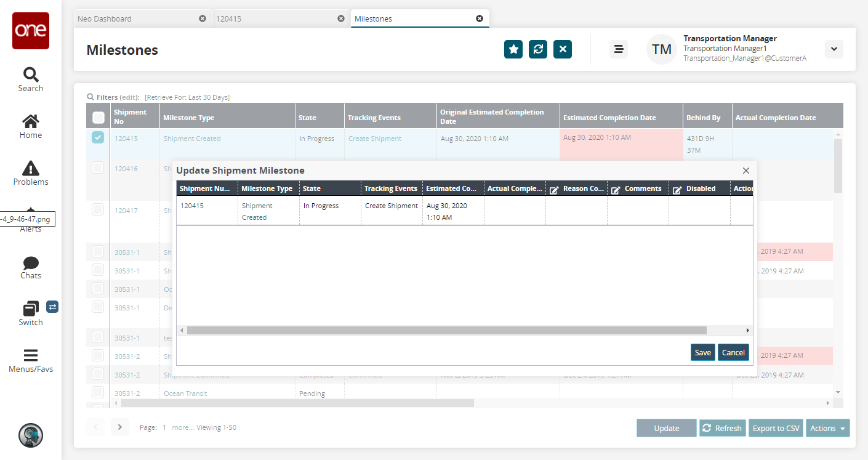Click the dialog's horizontal scrollbar

pyautogui.click(x=446, y=331)
